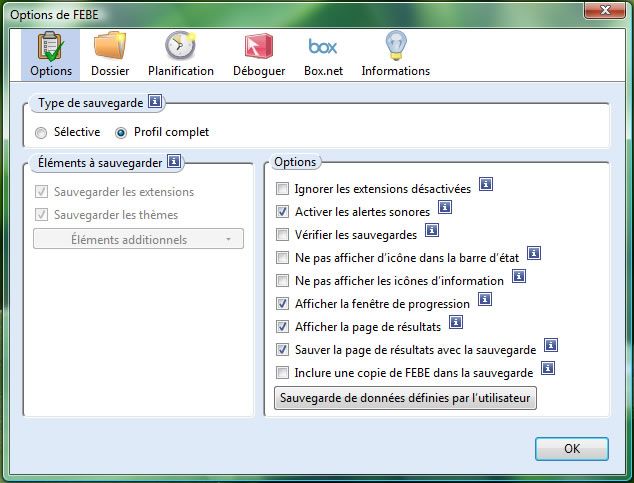Check Ne pas afficher les icônes d'information
Image resolution: width=634 pixels, height=483 pixels.
(282, 281)
